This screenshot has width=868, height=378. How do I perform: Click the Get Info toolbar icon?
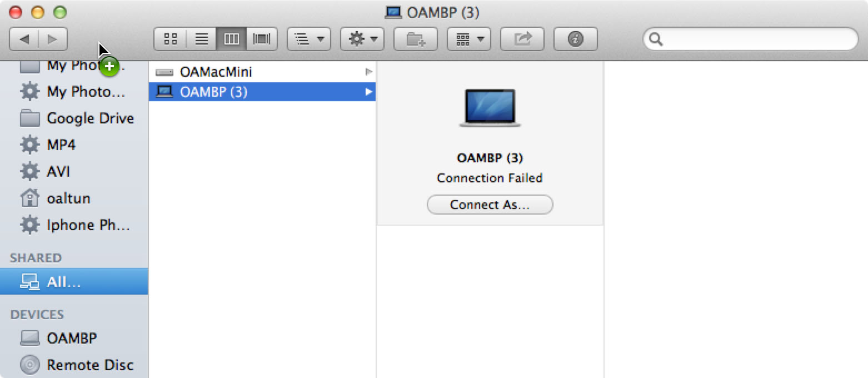[x=576, y=39]
